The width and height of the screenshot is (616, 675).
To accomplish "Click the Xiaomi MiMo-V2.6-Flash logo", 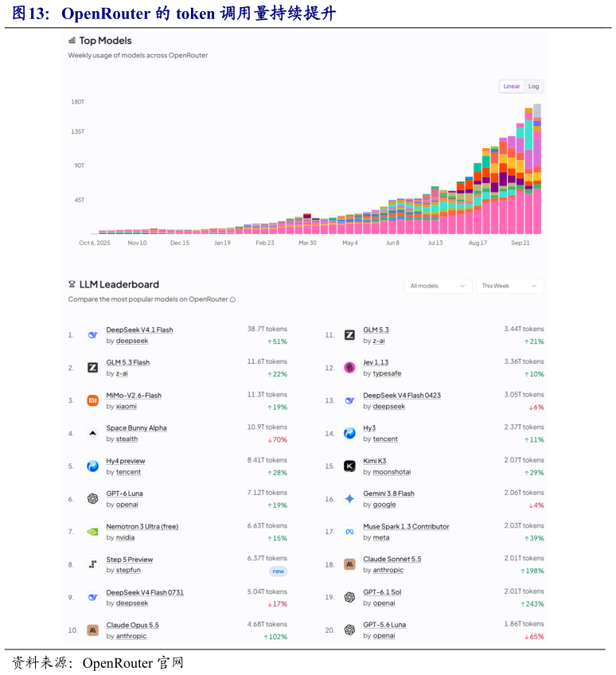I will pyautogui.click(x=92, y=400).
